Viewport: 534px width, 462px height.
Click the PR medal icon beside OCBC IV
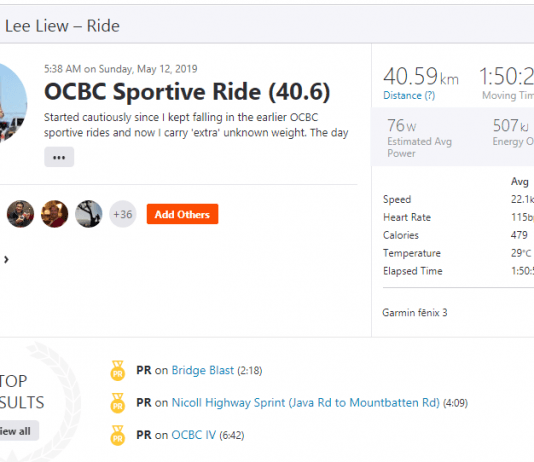coord(117,435)
